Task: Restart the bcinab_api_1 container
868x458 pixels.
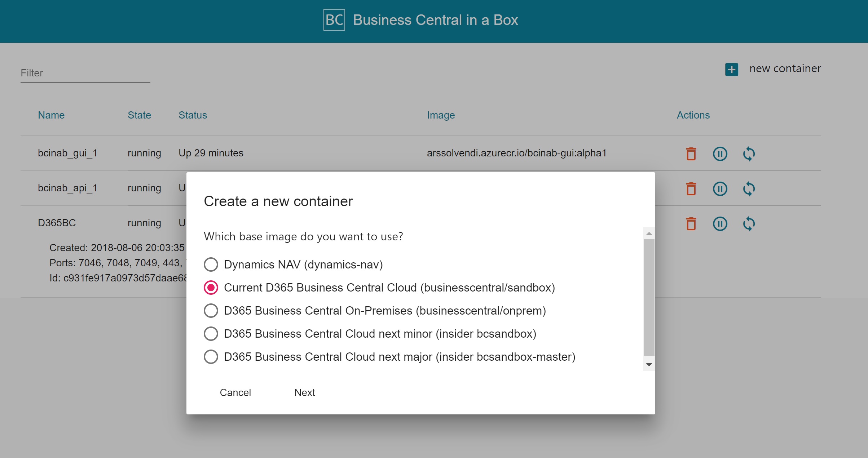Action: (749, 189)
